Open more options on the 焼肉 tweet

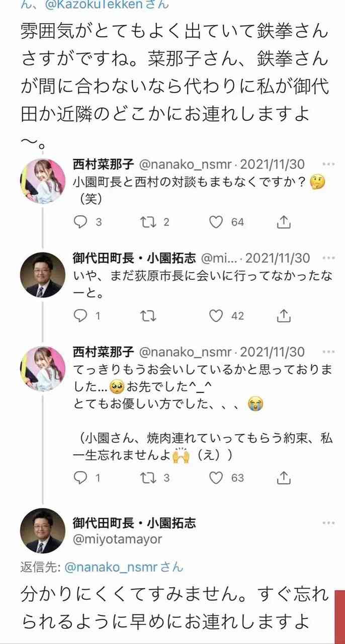328,352
